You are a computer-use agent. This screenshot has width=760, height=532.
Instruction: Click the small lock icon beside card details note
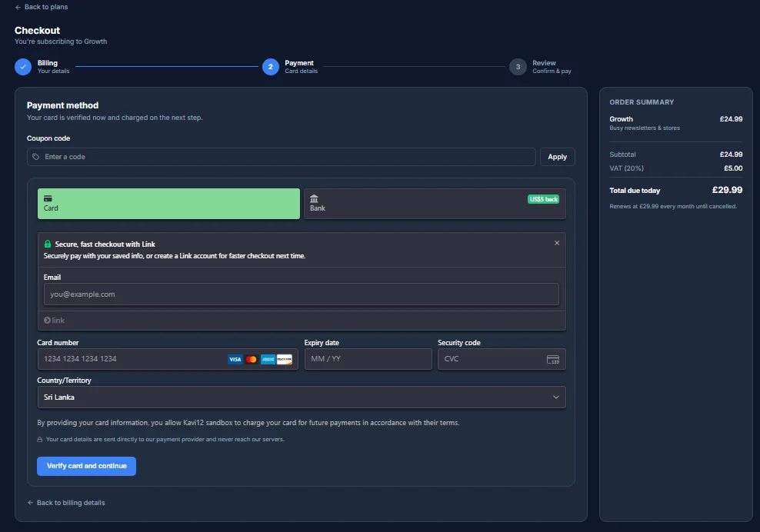pos(40,440)
